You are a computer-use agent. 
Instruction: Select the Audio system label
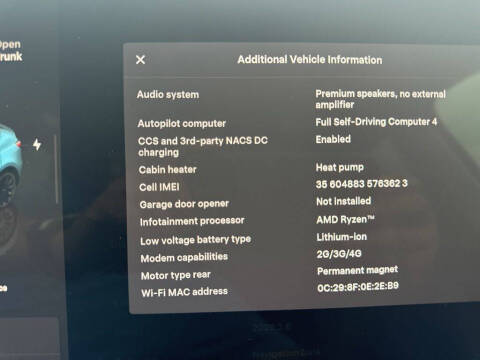(x=168, y=94)
